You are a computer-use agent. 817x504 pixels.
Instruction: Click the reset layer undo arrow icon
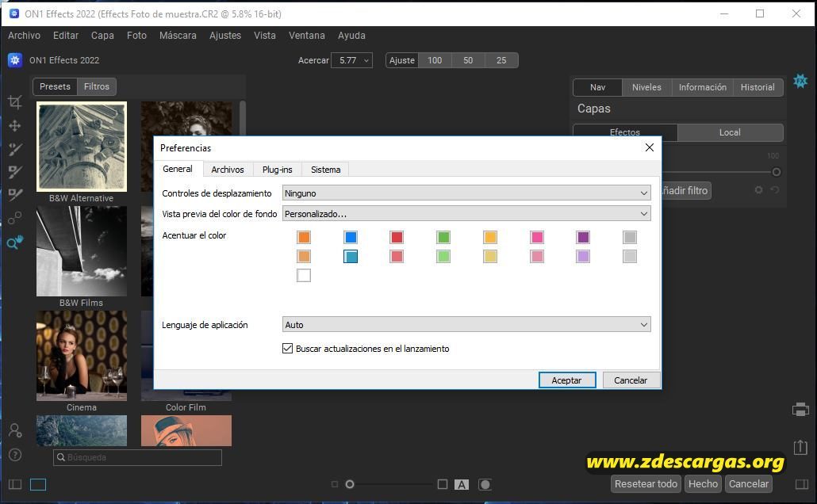[x=775, y=190]
